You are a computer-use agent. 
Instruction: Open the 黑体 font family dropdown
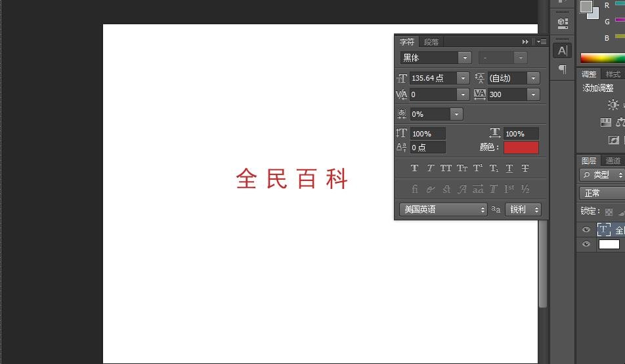click(x=464, y=58)
